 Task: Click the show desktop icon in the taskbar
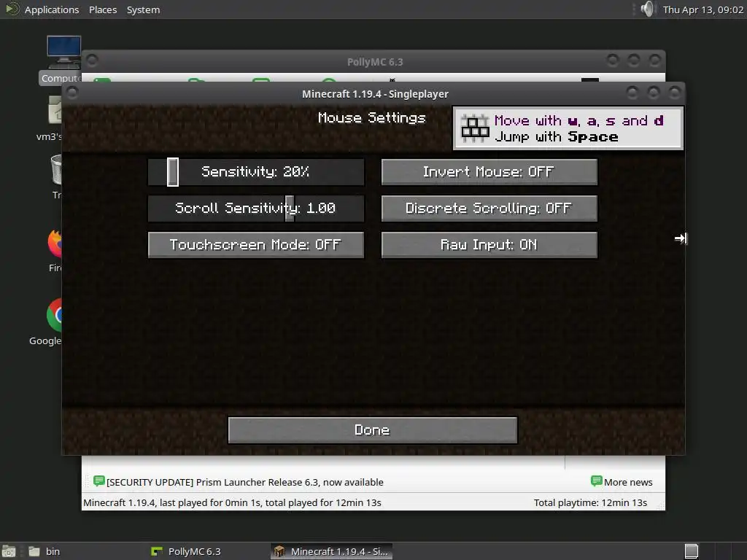[x=9, y=551]
